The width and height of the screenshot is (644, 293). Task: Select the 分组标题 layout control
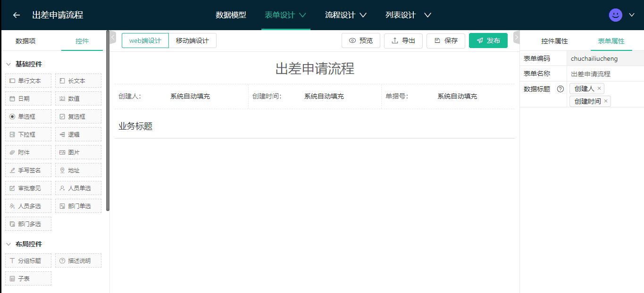(28, 260)
